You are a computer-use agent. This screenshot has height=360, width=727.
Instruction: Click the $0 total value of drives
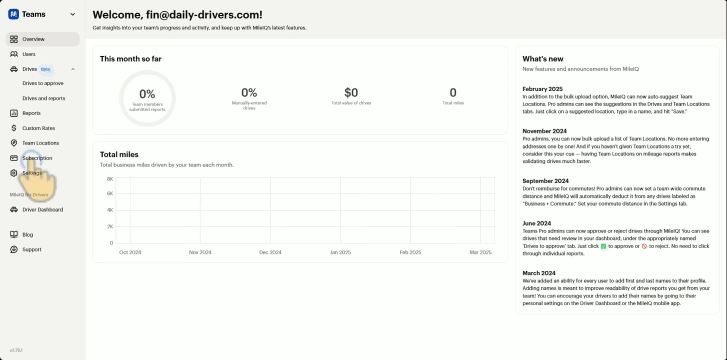coord(351,96)
